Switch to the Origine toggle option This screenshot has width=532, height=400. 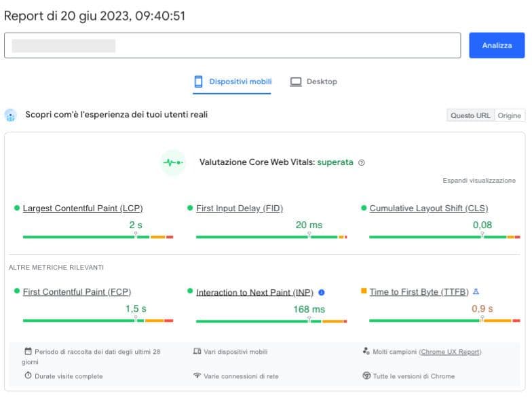[510, 115]
